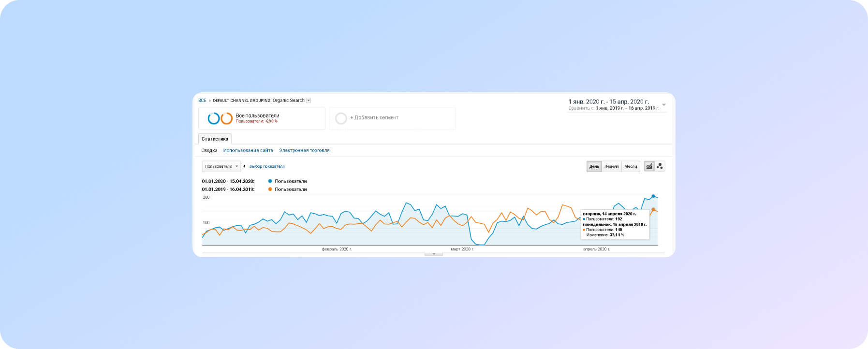Click the Изменение: 37,14 % tooltip text
The image size is (868, 349).
(x=605, y=235)
